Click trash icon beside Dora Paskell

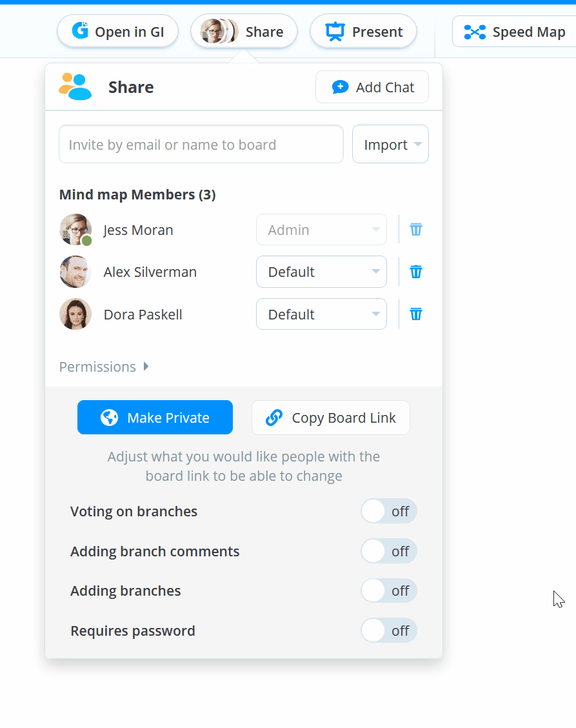pos(416,314)
